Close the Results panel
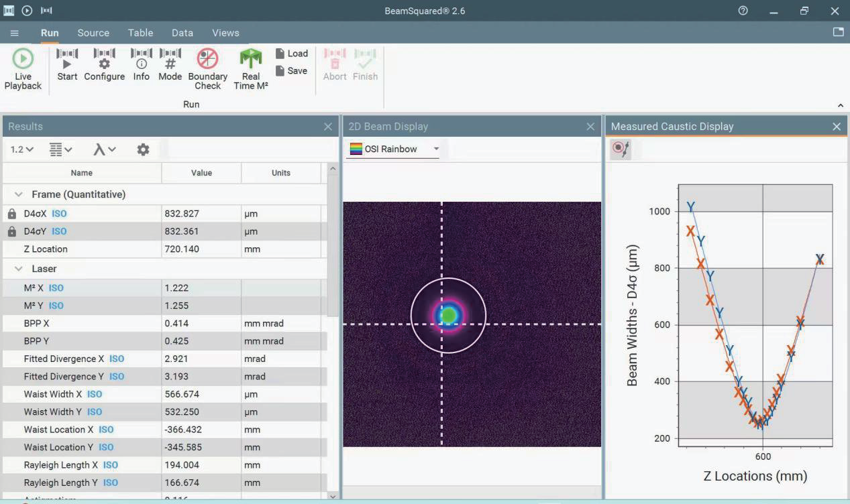The width and height of the screenshot is (850, 504). [x=328, y=127]
